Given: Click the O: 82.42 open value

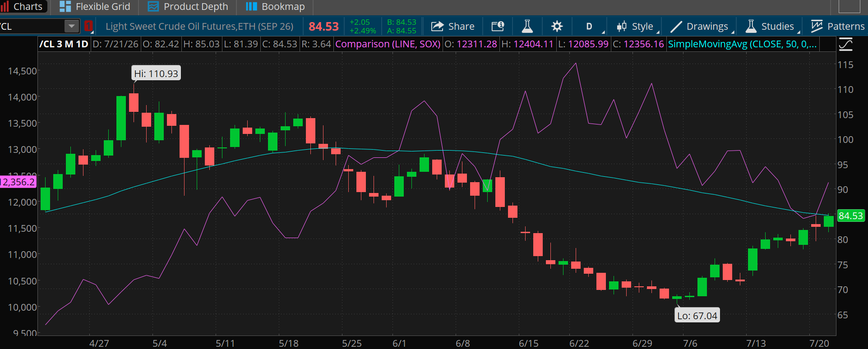Looking at the screenshot, I should pyautogui.click(x=161, y=44).
